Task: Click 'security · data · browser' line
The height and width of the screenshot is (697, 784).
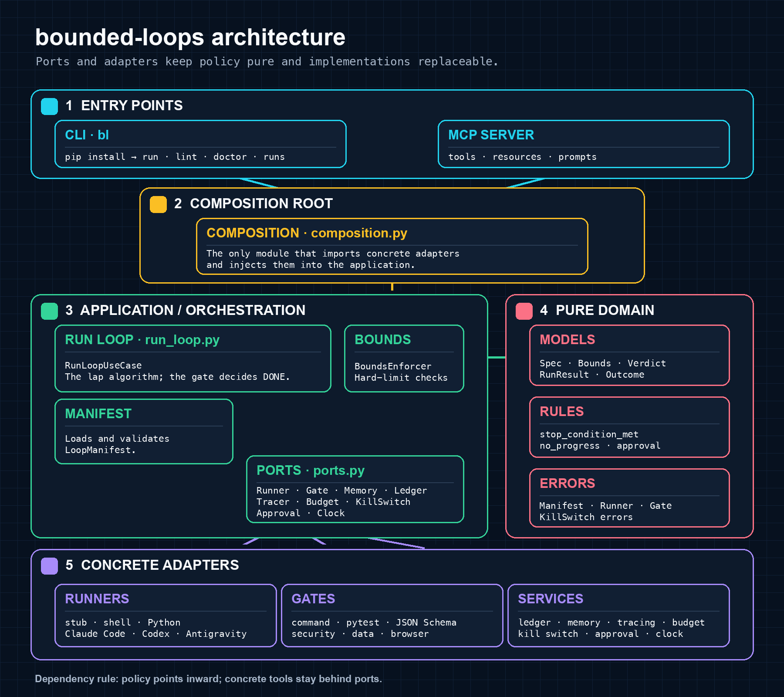Action: pyautogui.click(x=360, y=634)
